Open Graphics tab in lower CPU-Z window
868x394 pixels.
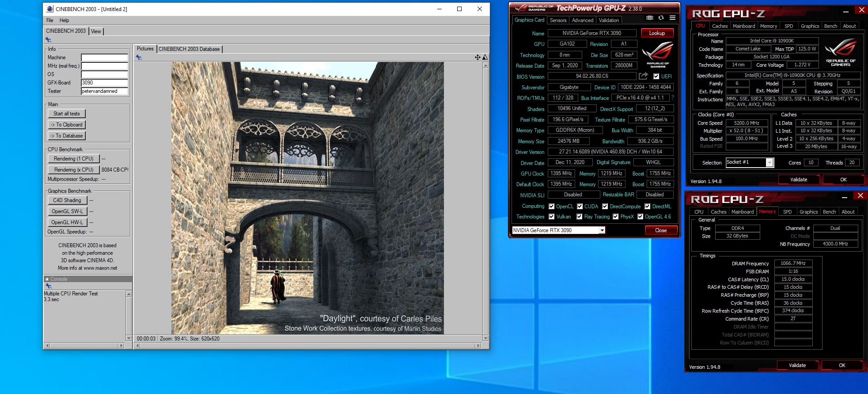[808, 212]
